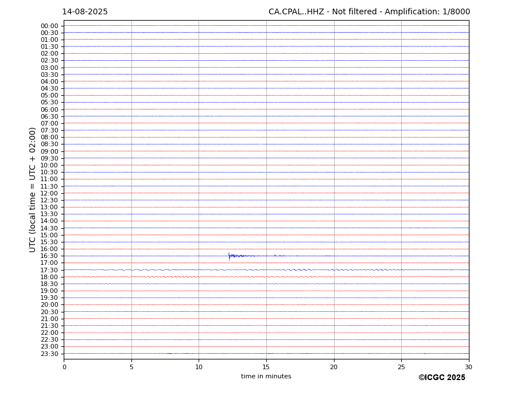The image size is (532, 399).
Task: Select the 14:30 row label
Action: [x=49, y=228]
